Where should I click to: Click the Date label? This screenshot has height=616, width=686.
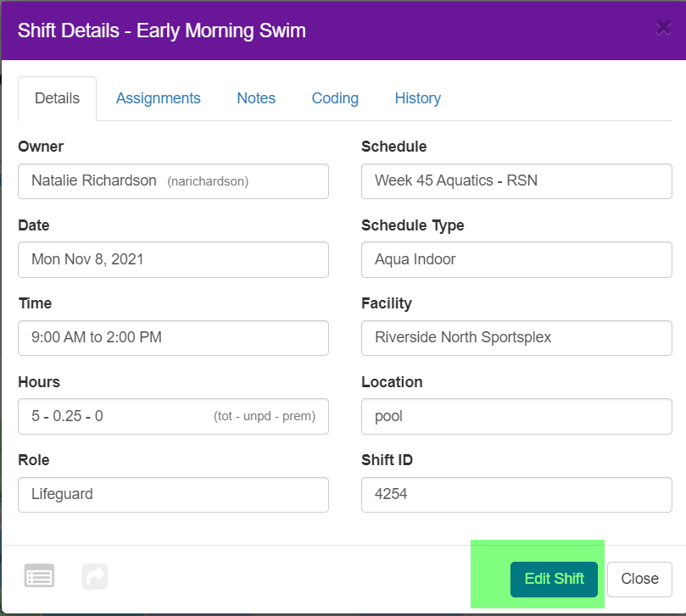click(x=34, y=225)
